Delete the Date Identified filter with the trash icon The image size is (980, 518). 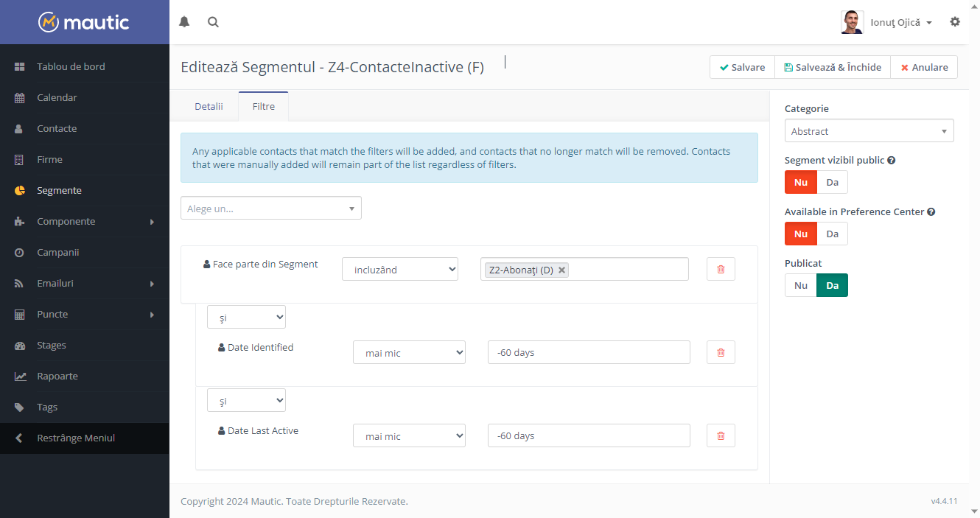point(721,352)
